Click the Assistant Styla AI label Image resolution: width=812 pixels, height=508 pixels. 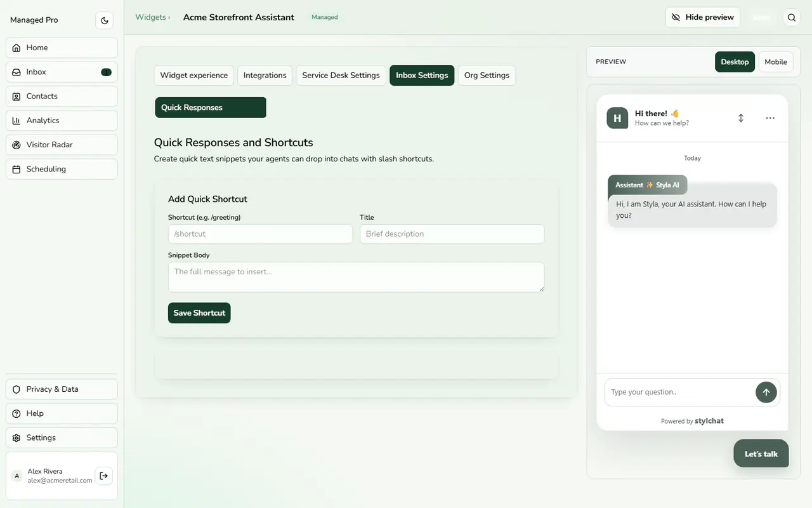647,185
